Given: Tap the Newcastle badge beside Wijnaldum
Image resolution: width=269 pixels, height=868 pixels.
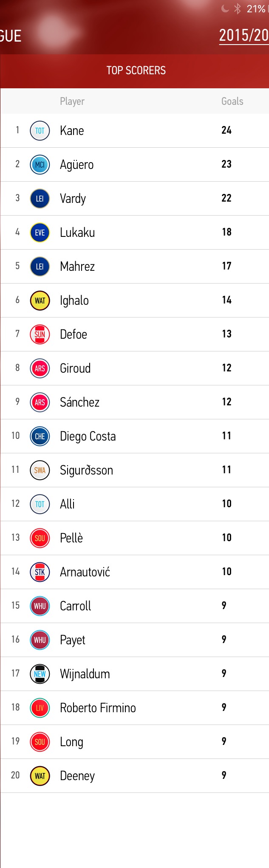Looking at the screenshot, I should pyautogui.click(x=40, y=674).
